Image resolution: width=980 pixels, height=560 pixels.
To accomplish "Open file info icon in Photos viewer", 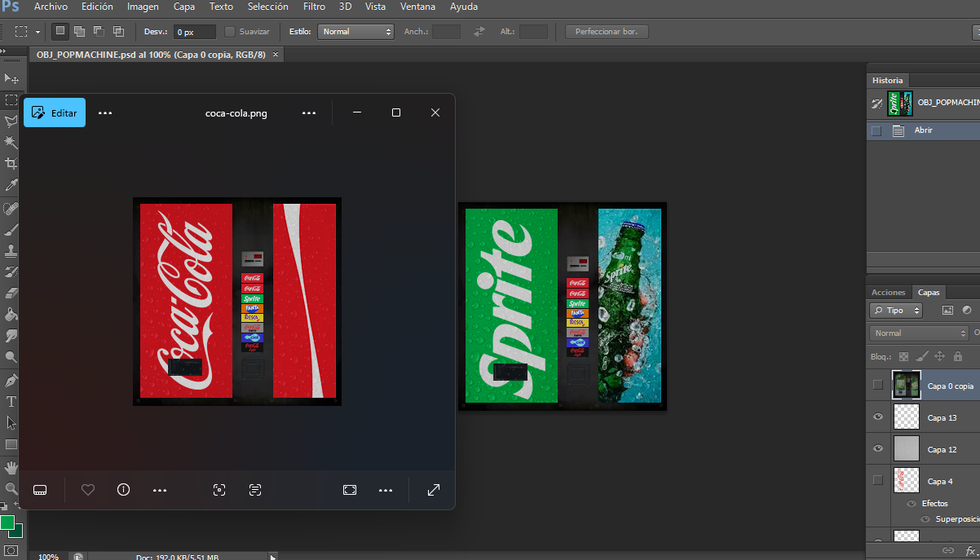I will [x=124, y=490].
